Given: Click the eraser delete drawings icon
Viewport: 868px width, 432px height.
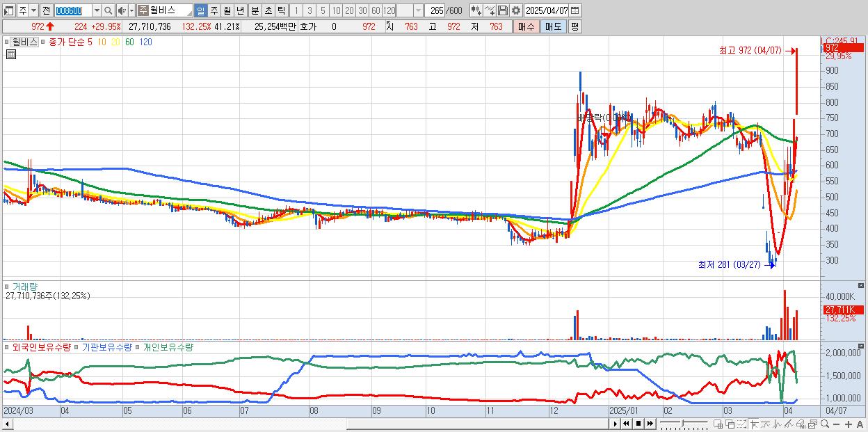Looking at the screenshot, I should click(x=801, y=424).
